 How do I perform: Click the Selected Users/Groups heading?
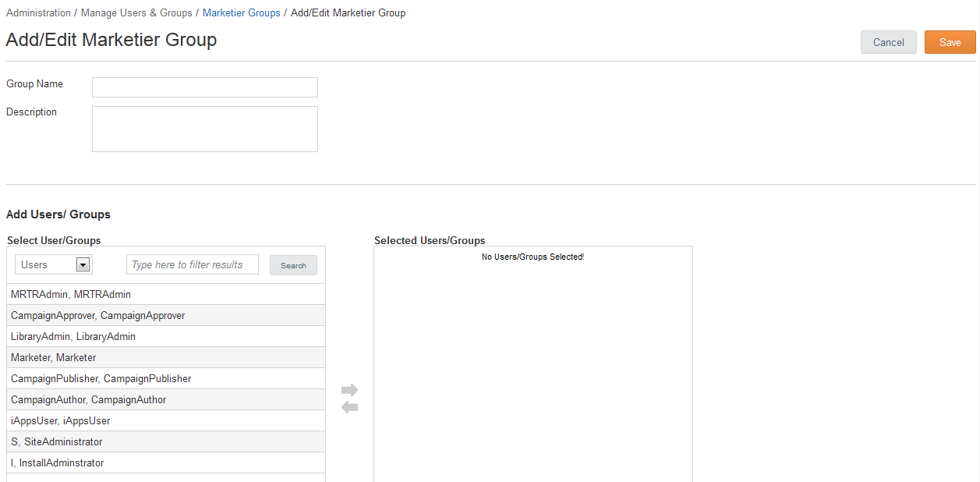[x=430, y=240]
